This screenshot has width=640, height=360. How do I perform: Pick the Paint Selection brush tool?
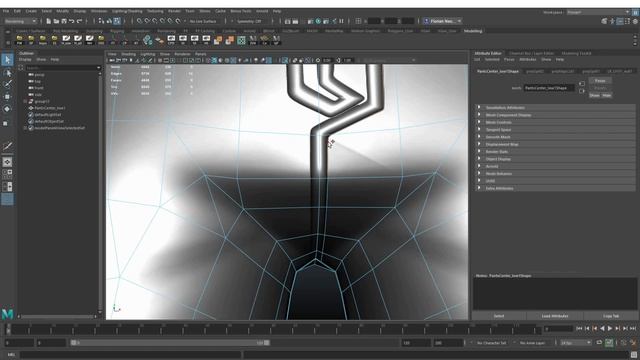tap(7, 84)
